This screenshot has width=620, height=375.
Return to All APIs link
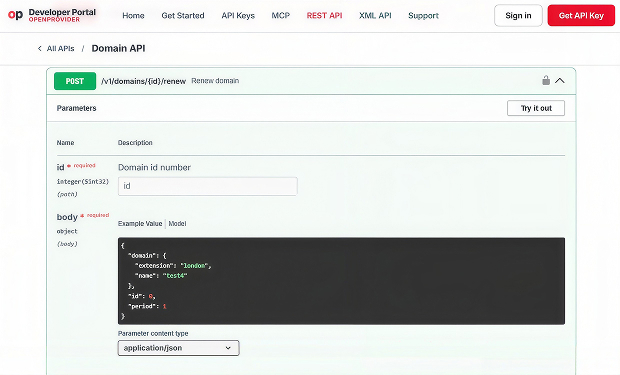(x=60, y=48)
